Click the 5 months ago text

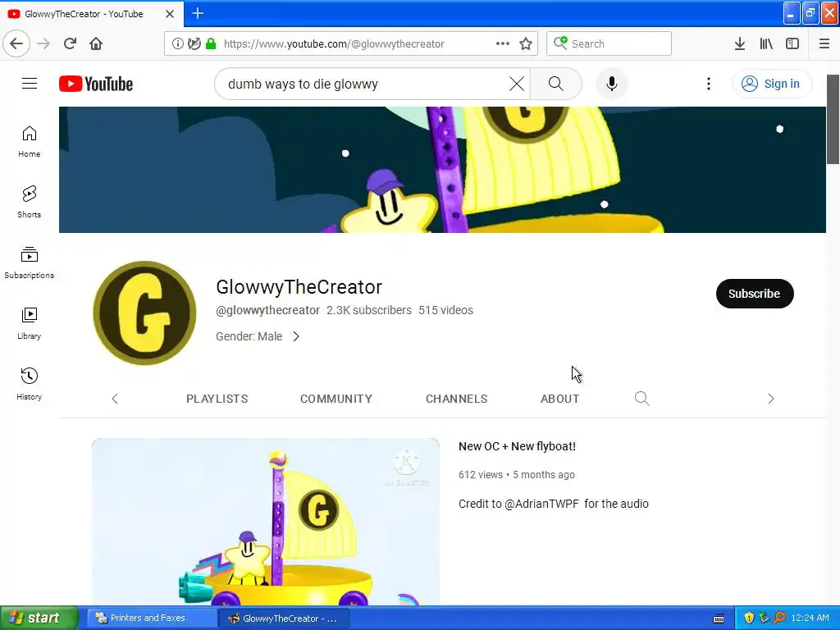click(544, 475)
